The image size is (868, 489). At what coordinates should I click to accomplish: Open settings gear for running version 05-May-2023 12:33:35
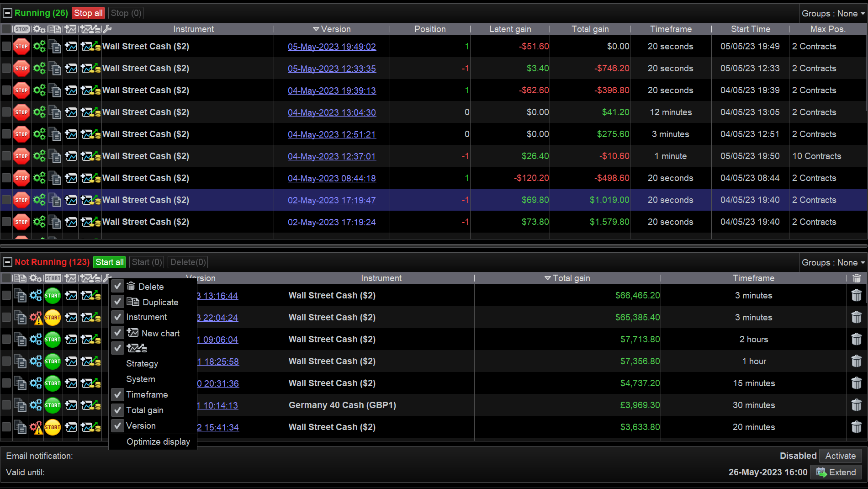pyautogui.click(x=39, y=69)
